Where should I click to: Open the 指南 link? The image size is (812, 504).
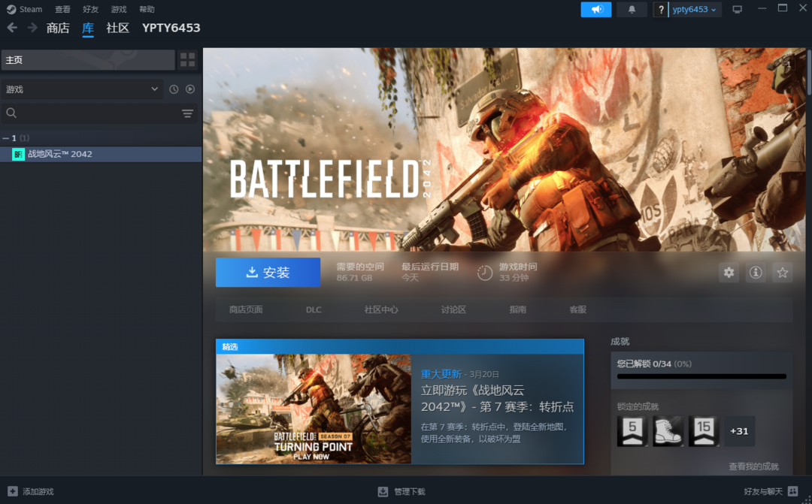pyautogui.click(x=518, y=309)
